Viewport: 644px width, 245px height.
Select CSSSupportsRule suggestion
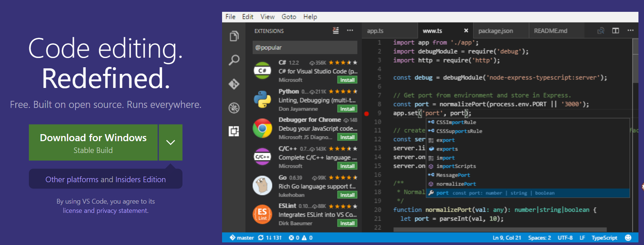pyautogui.click(x=528, y=131)
